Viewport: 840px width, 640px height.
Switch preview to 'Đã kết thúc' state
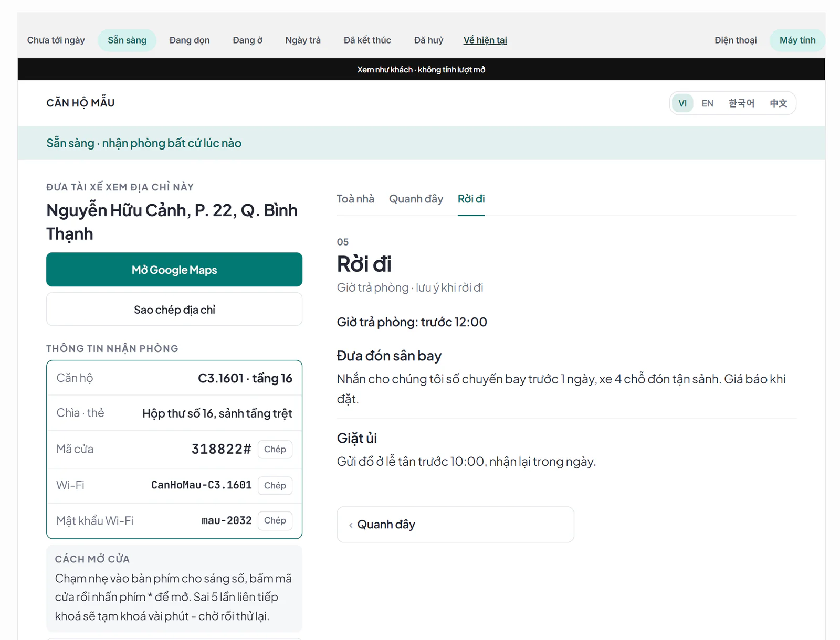pos(367,40)
